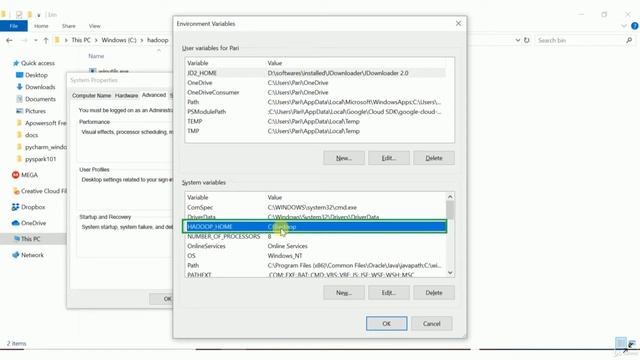Switch to Computer Name tab
640x360 pixels.
pos(91,96)
